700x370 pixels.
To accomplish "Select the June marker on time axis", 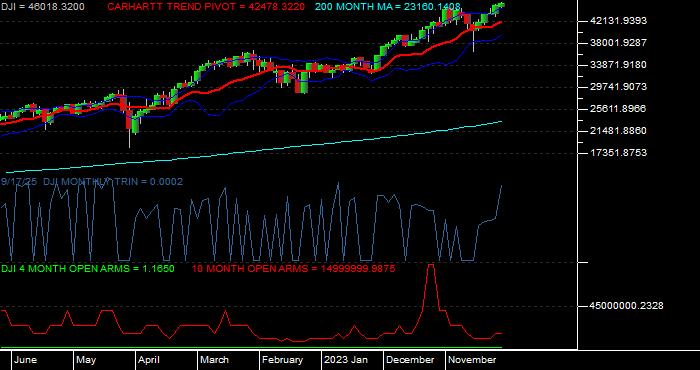I will [x=25, y=360].
